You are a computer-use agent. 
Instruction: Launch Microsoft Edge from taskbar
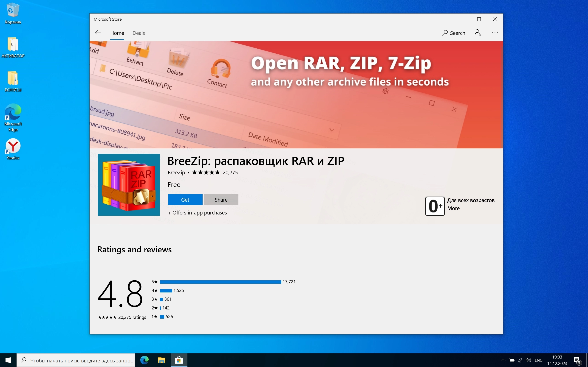(144, 360)
